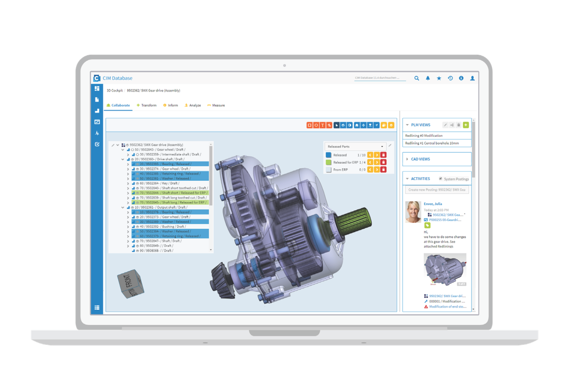Open the notifications bell icon

click(x=428, y=78)
